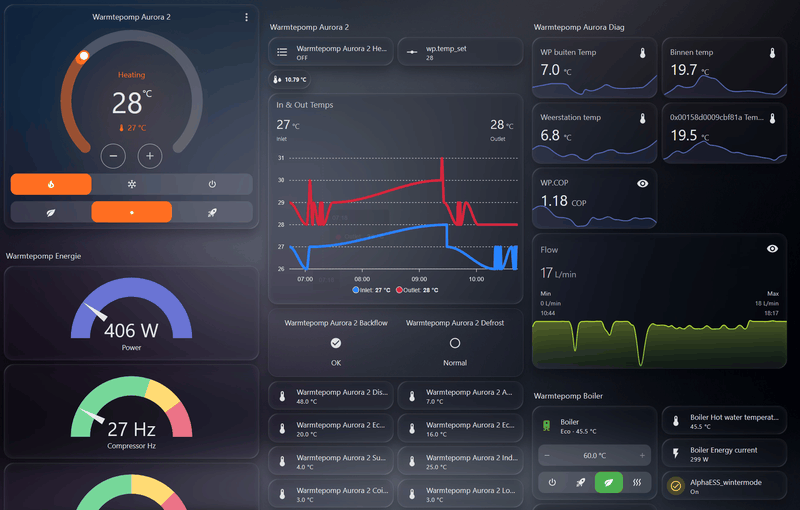This screenshot has height=510, width=800.
Task: Open the thermostat card three-dot menu
Action: pyautogui.click(x=246, y=17)
